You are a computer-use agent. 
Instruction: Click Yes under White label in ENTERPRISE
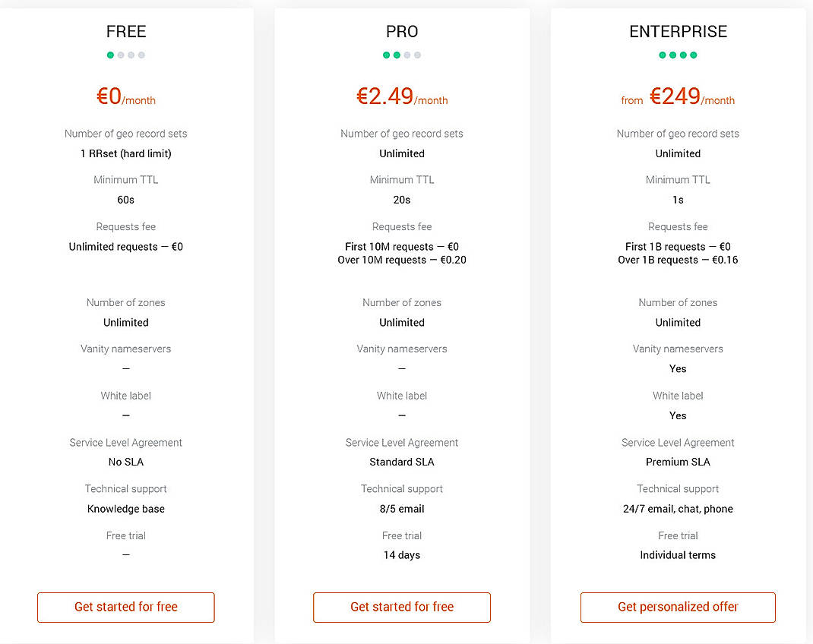(678, 415)
